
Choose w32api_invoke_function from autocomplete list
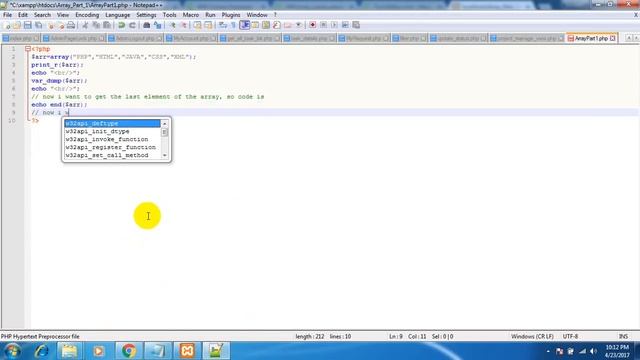pyautogui.click(x=112, y=139)
